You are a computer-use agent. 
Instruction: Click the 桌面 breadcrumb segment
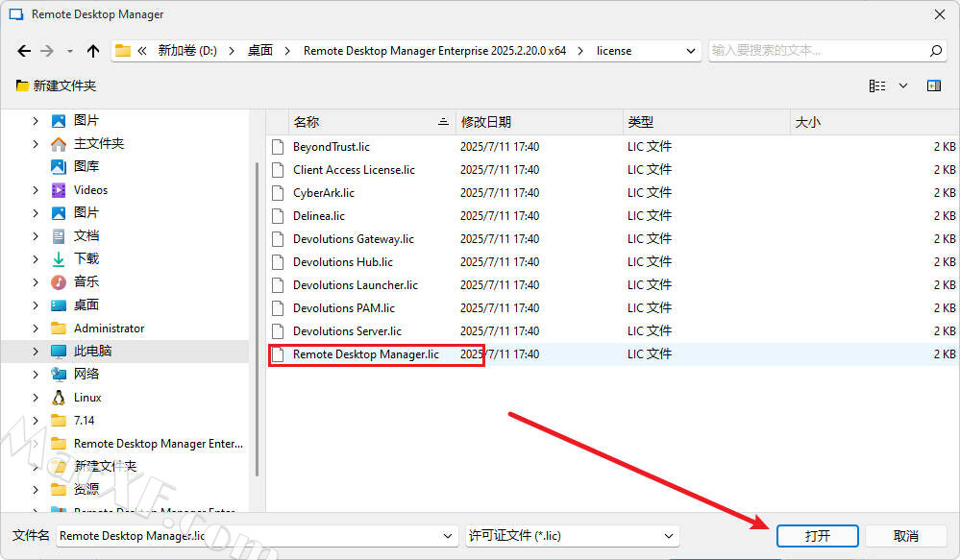pyautogui.click(x=260, y=51)
